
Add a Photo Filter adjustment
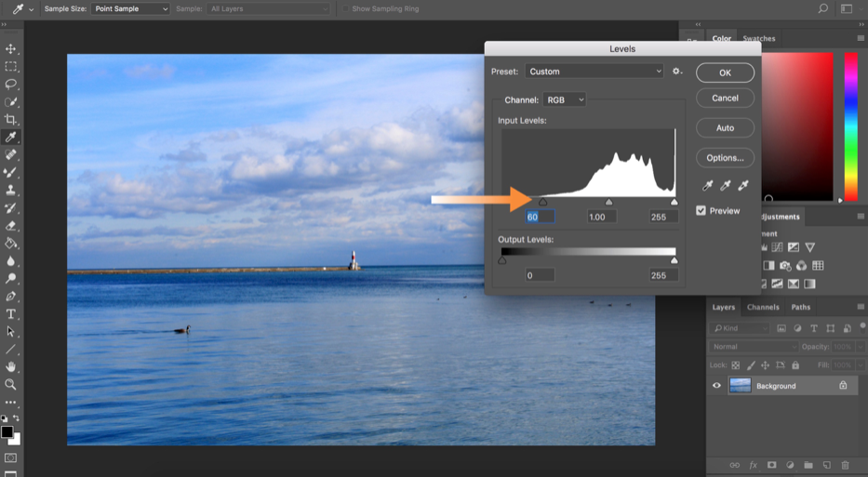pyautogui.click(x=785, y=266)
